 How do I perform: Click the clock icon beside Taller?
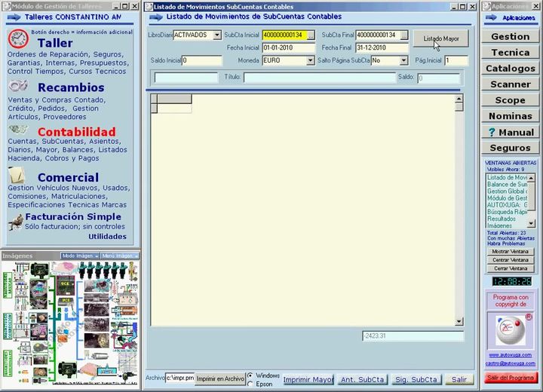[18, 38]
